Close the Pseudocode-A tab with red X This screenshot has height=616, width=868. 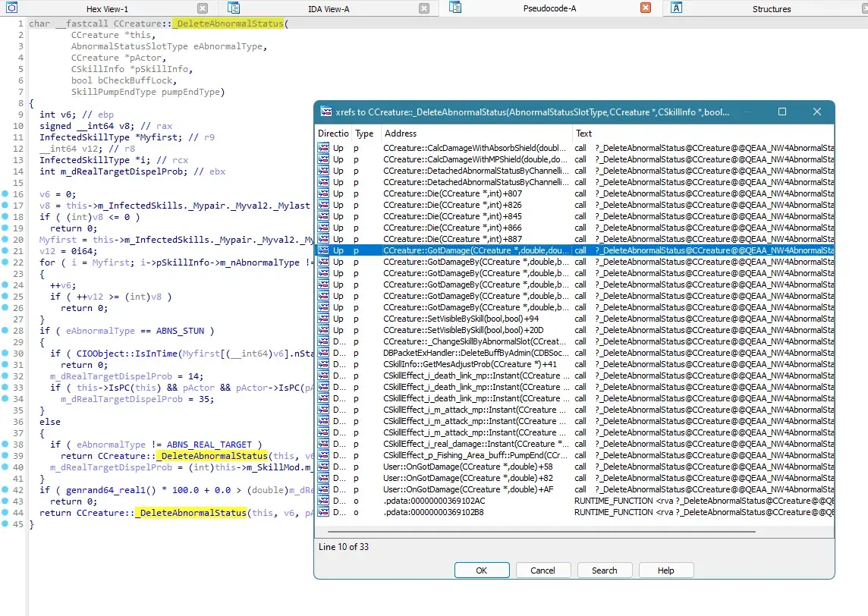click(646, 8)
